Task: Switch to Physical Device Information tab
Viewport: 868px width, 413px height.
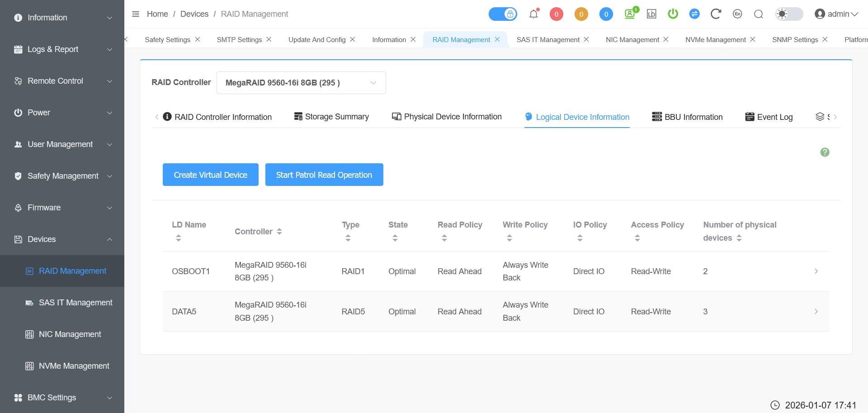Action: point(447,117)
